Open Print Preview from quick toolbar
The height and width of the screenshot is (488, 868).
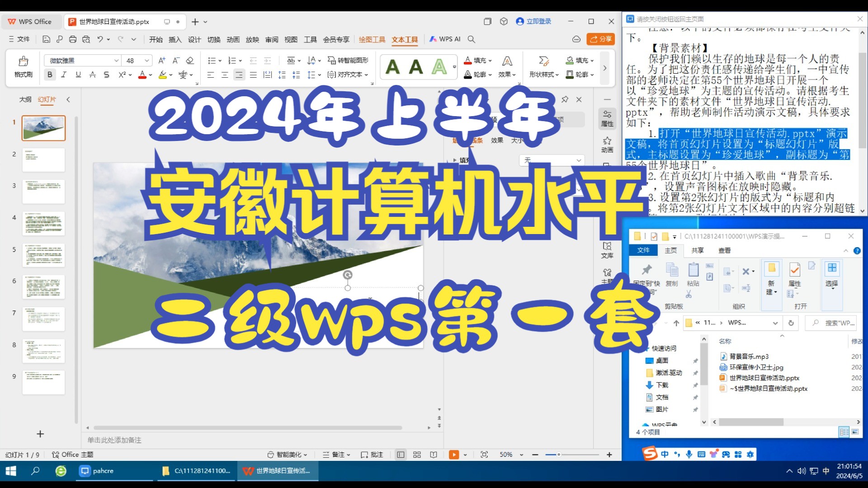[86, 39]
